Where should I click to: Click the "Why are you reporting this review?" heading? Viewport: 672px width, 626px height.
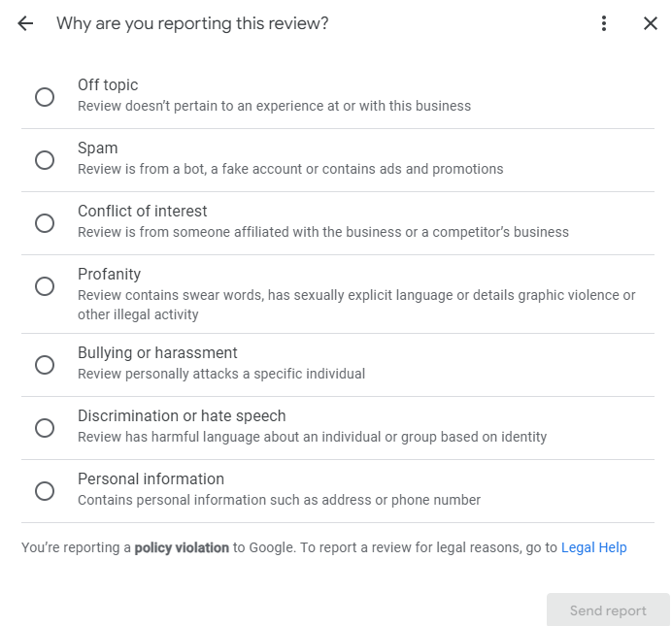click(x=192, y=23)
